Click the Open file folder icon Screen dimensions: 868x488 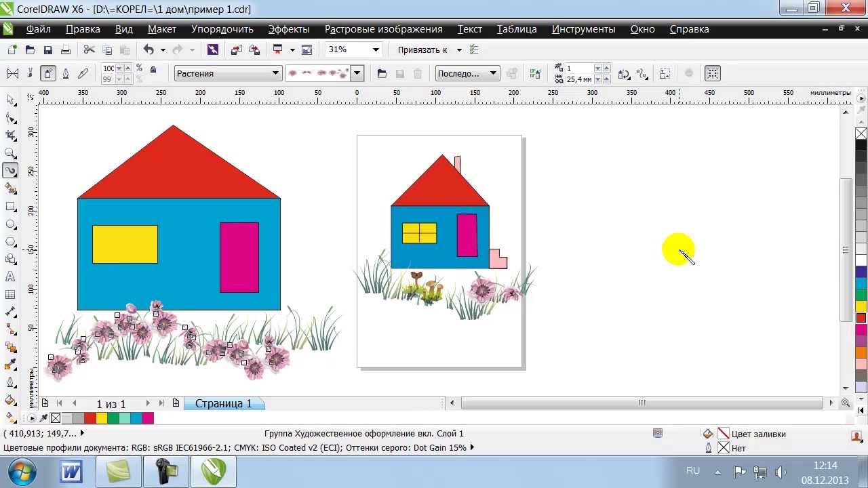click(x=30, y=49)
